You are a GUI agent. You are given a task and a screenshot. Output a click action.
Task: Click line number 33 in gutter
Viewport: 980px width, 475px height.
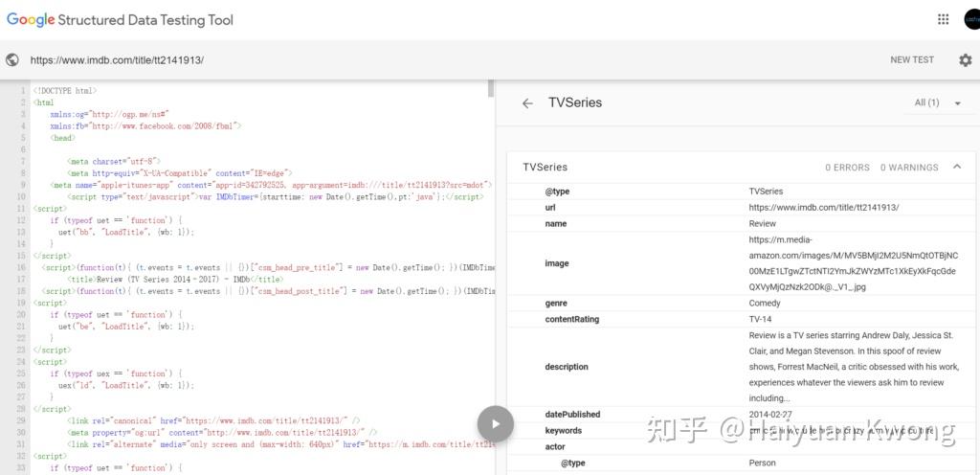23,467
